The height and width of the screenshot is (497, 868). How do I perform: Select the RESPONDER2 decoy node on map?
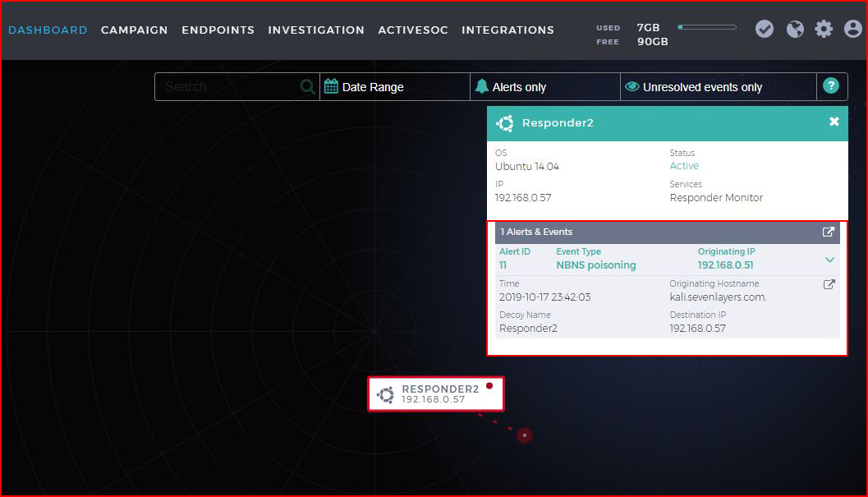[x=436, y=394]
